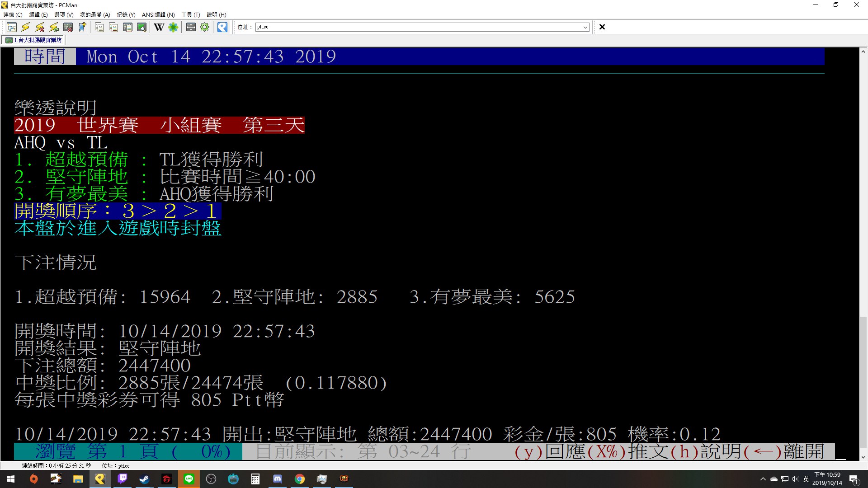Open the ANSI編輯 (N) menu
Viewport: 868px width, 488px height.
158,15
